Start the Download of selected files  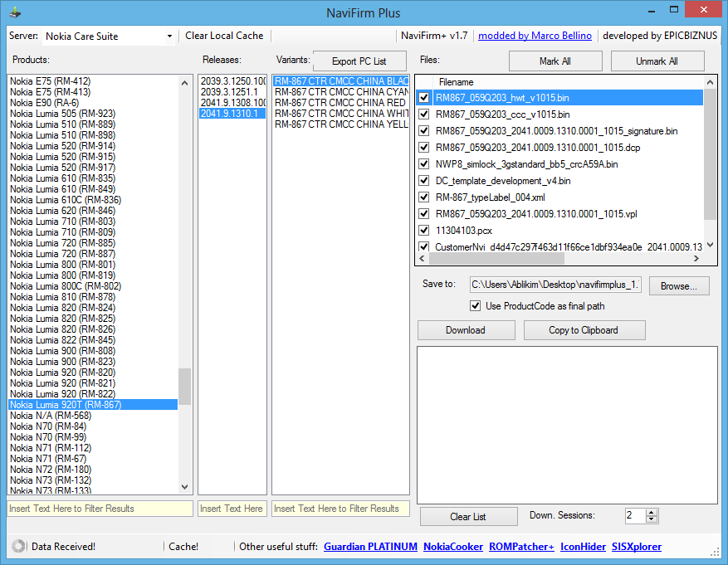[466, 330]
